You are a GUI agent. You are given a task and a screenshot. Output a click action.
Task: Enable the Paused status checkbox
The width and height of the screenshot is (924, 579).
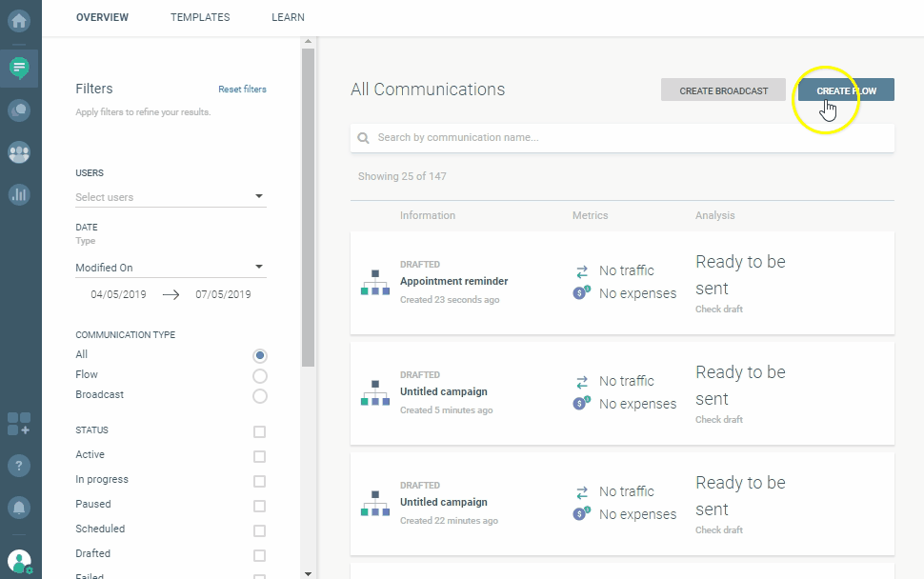pos(260,506)
